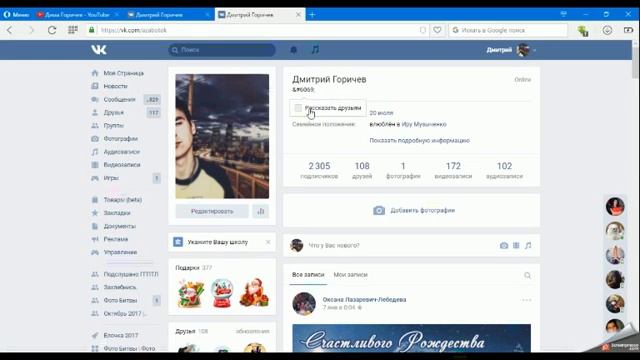
Task: Open Реклама in sidebar
Action: [116, 239]
